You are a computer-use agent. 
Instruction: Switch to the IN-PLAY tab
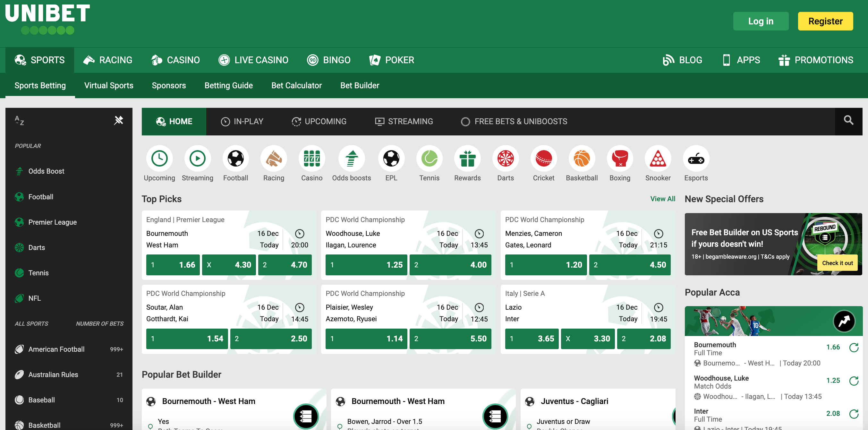(x=242, y=121)
